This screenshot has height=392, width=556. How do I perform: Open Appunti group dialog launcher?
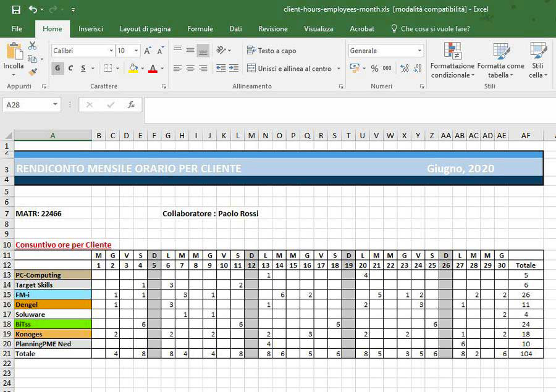tap(44, 86)
